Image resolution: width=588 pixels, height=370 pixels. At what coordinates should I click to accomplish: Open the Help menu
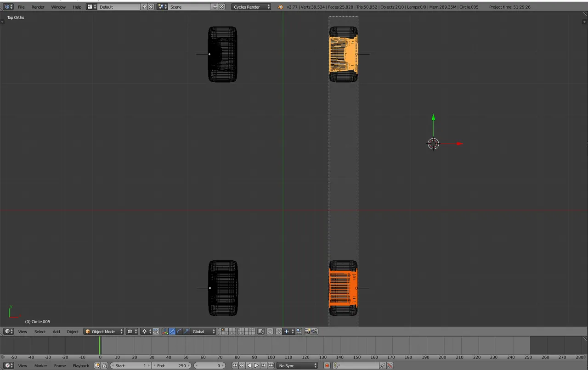tap(77, 7)
